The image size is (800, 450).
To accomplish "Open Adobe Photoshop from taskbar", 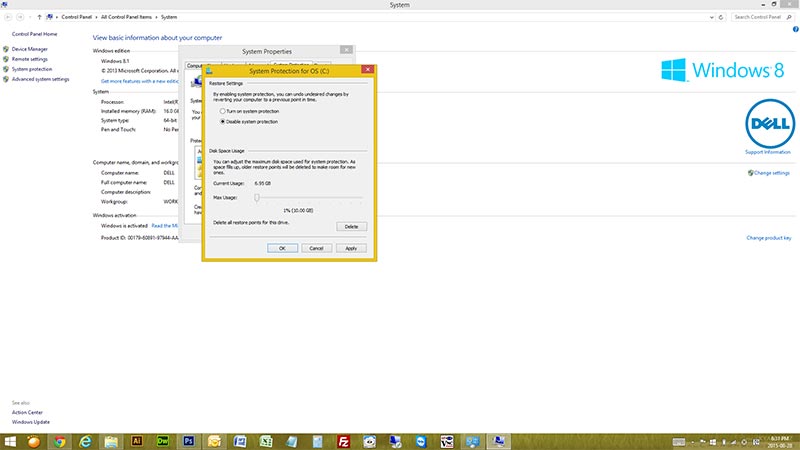I will (x=188, y=441).
